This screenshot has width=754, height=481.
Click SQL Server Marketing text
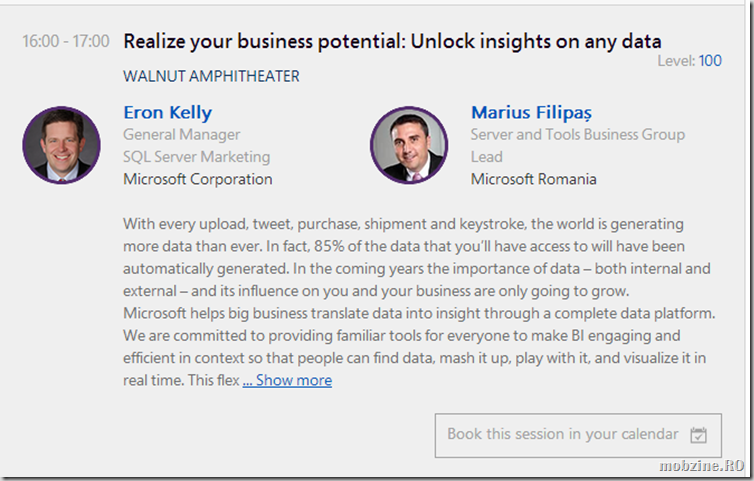196,157
